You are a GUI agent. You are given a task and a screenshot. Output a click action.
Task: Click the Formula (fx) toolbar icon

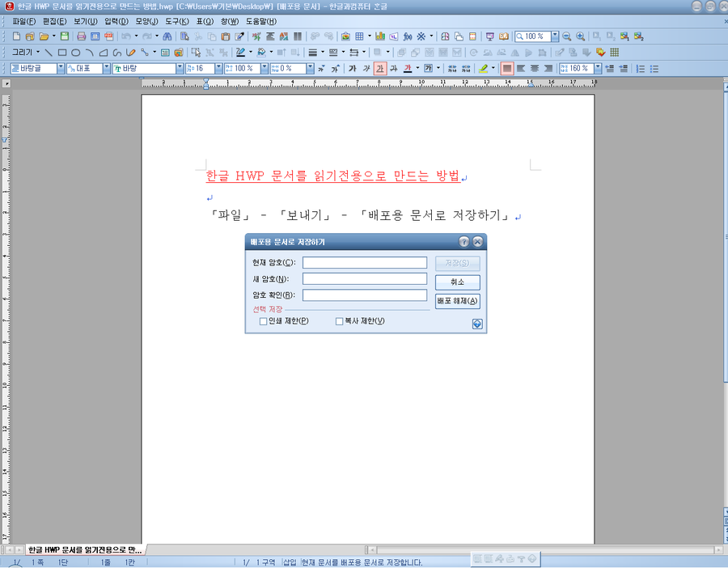408,36
